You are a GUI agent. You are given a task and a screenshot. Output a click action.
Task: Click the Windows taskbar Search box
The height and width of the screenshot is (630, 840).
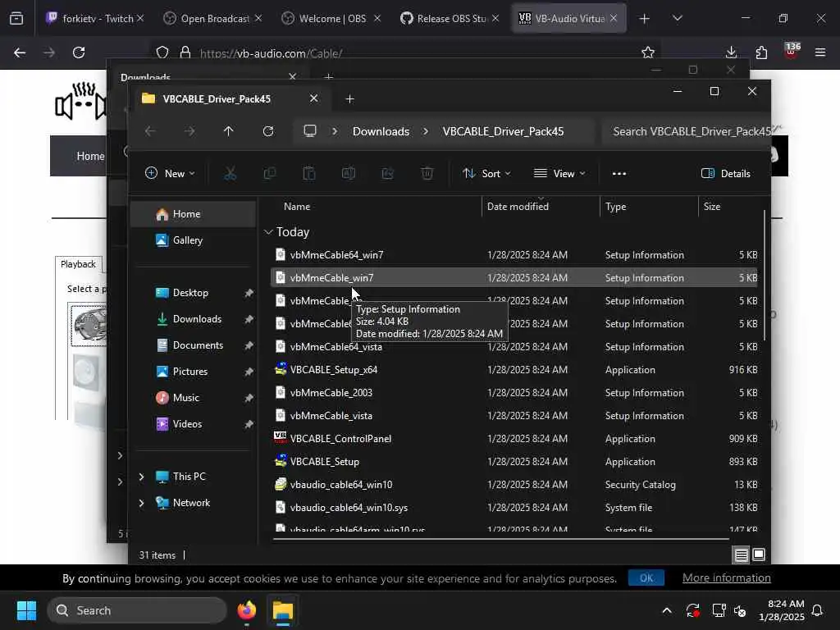click(137, 610)
